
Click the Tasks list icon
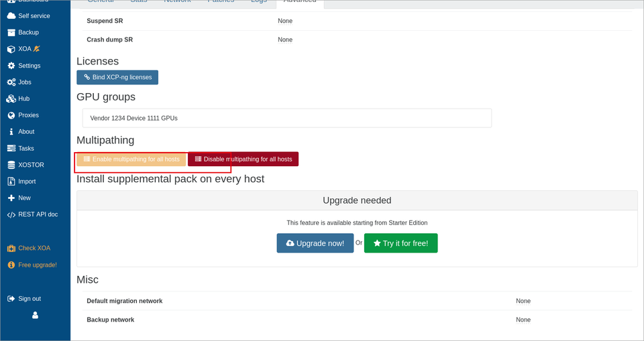point(11,148)
